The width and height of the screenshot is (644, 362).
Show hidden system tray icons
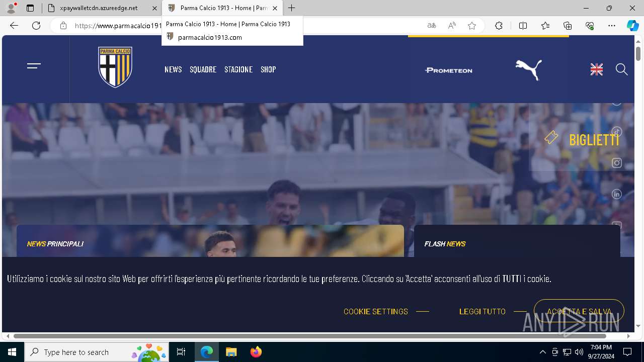click(542, 352)
